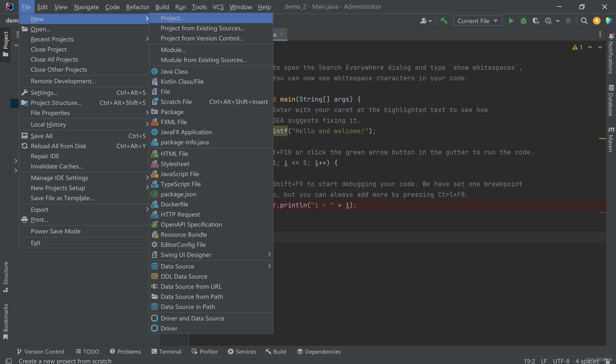This screenshot has height=364, width=616.
Task: Expand the Export submenu
Action: (x=84, y=210)
